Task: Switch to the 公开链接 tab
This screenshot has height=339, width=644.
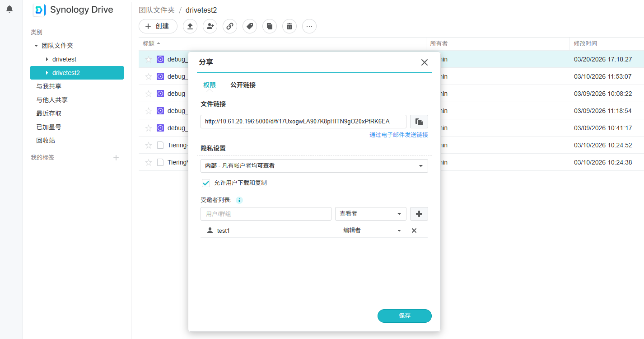Action: [243, 85]
